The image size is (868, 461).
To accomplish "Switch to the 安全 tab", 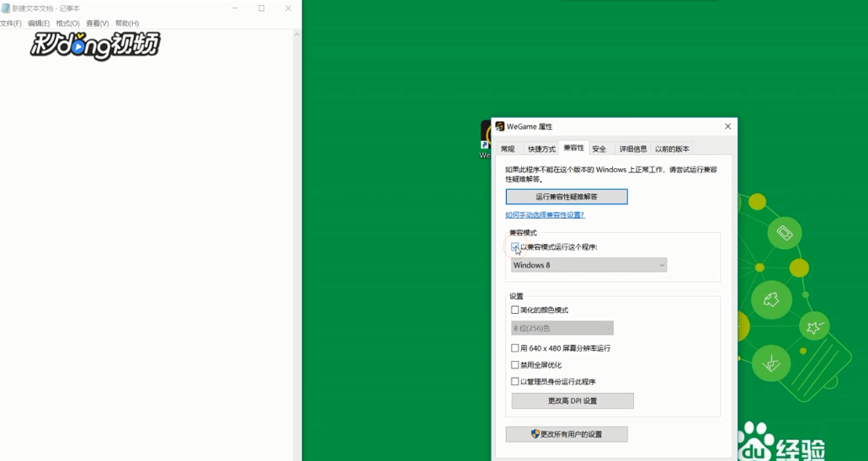I will 599,149.
